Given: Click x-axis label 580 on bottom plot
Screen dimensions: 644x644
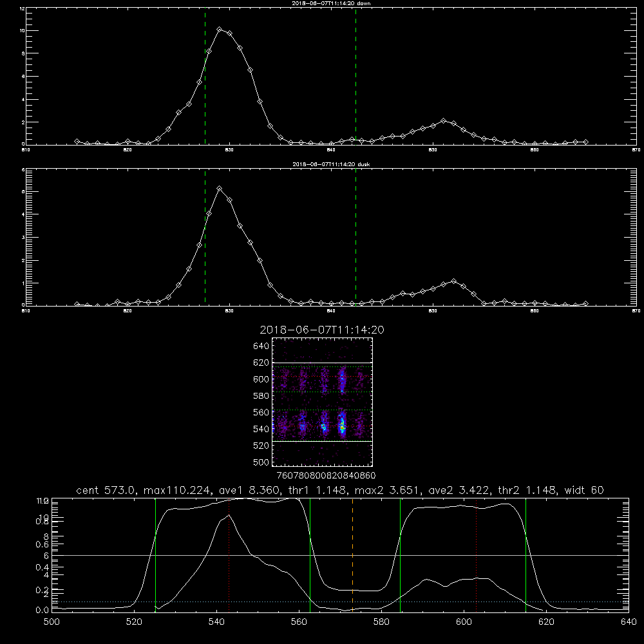Looking at the screenshot, I should coord(381,622).
